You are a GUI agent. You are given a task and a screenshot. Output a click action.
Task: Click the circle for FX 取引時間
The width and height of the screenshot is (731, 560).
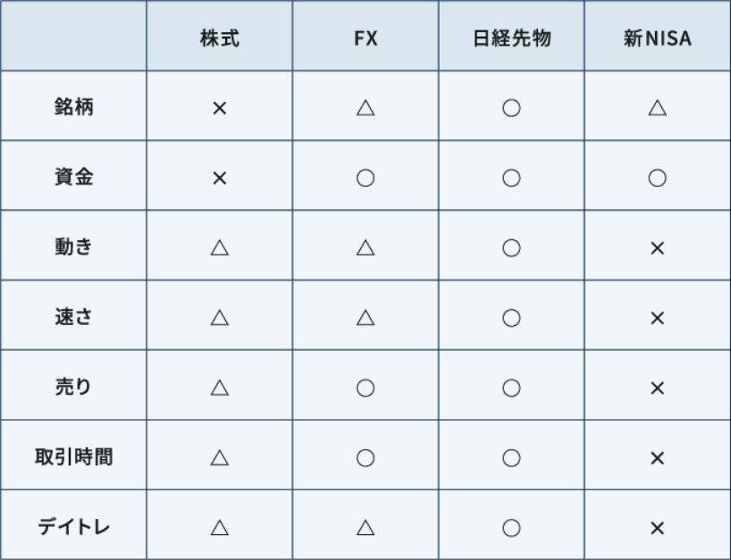pos(365,457)
